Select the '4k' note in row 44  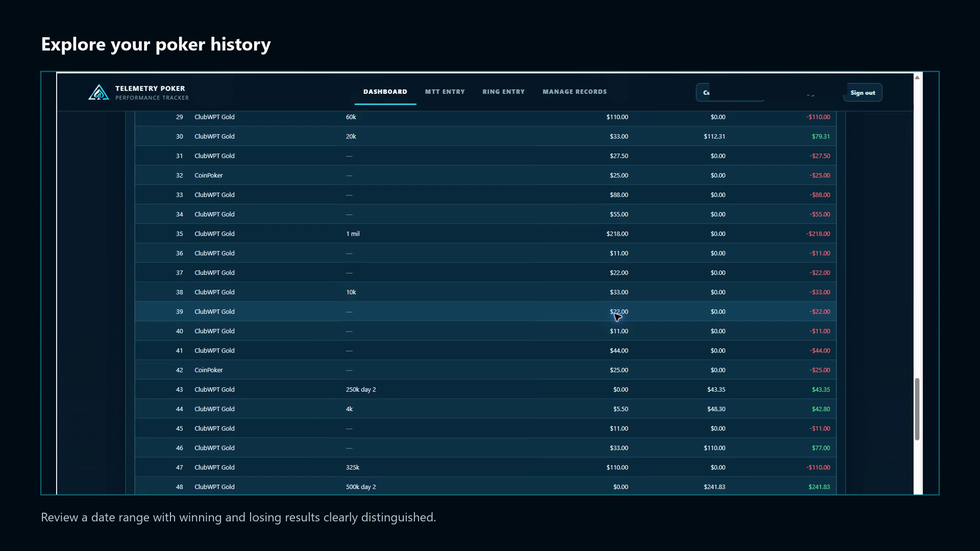(349, 409)
